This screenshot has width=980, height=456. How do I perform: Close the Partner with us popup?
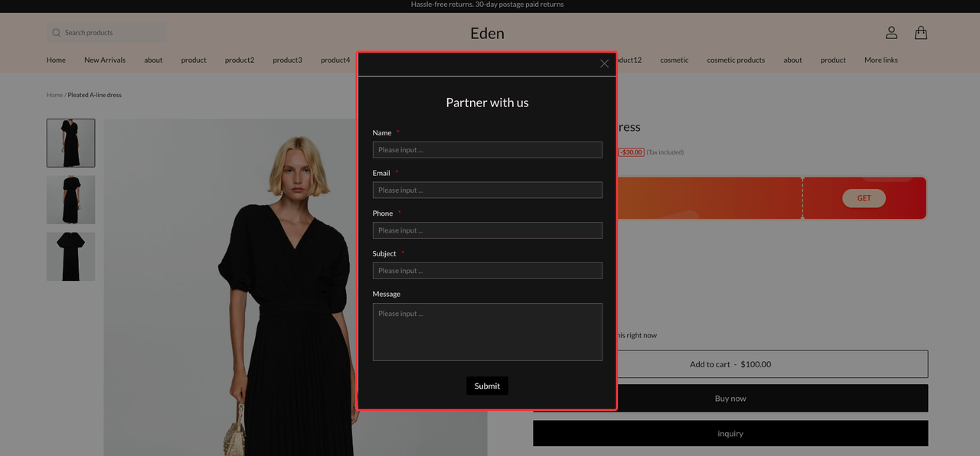604,64
